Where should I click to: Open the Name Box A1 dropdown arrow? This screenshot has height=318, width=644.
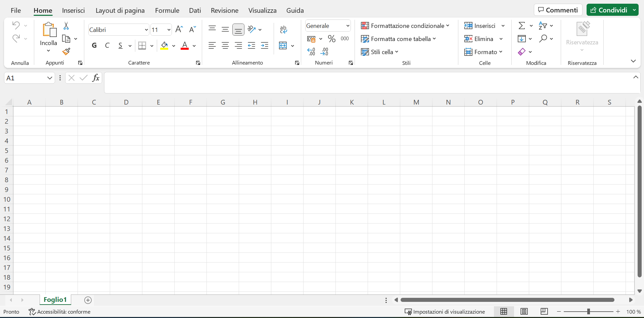pyautogui.click(x=50, y=78)
